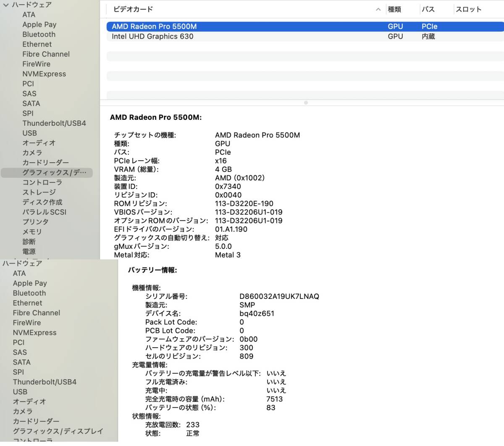Select SPI in lower sidebar
Viewport: 504px width, 446px height.
pos(18,372)
